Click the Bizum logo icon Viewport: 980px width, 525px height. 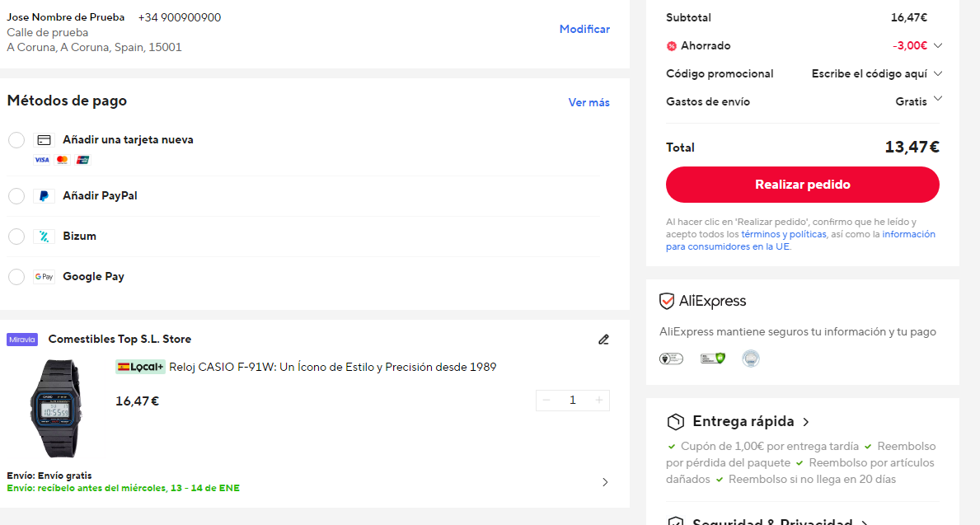[44, 237]
